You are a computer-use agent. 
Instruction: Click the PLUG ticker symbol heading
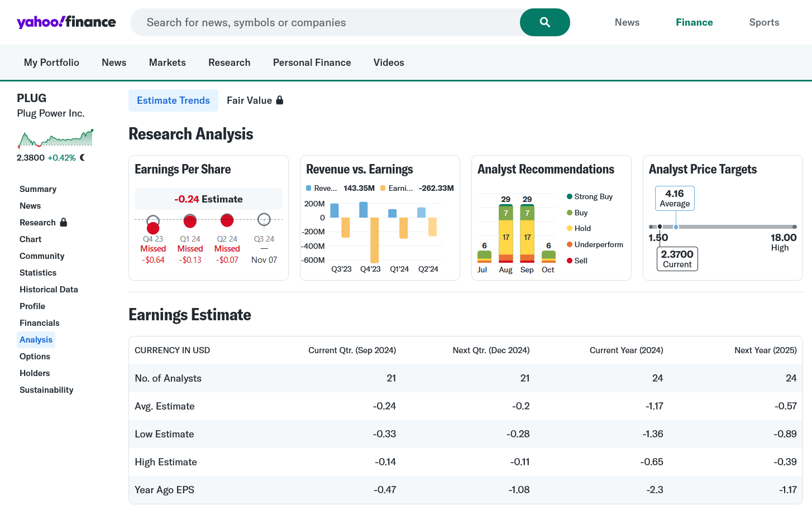coord(32,98)
